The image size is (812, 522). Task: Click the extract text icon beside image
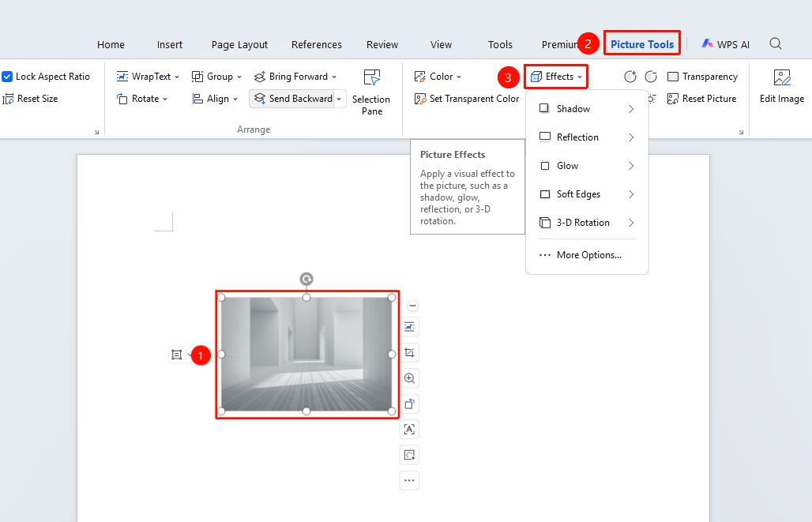pos(409,430)
